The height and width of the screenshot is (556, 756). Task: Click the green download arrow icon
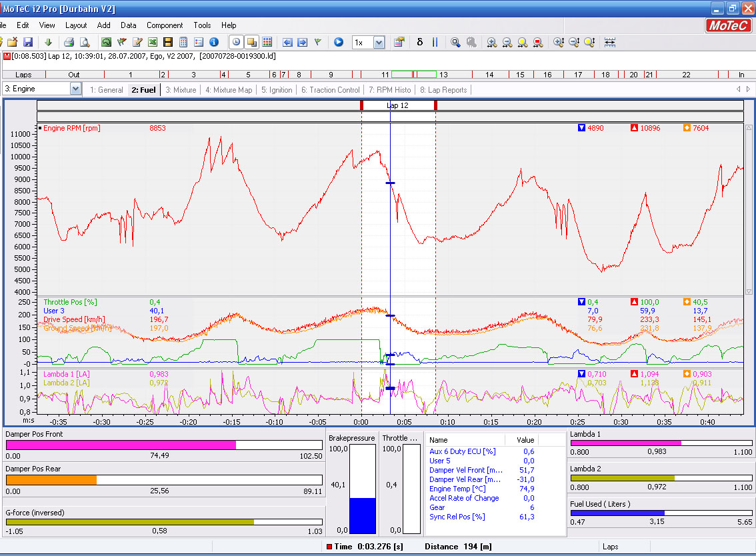(x=48, y=43)
